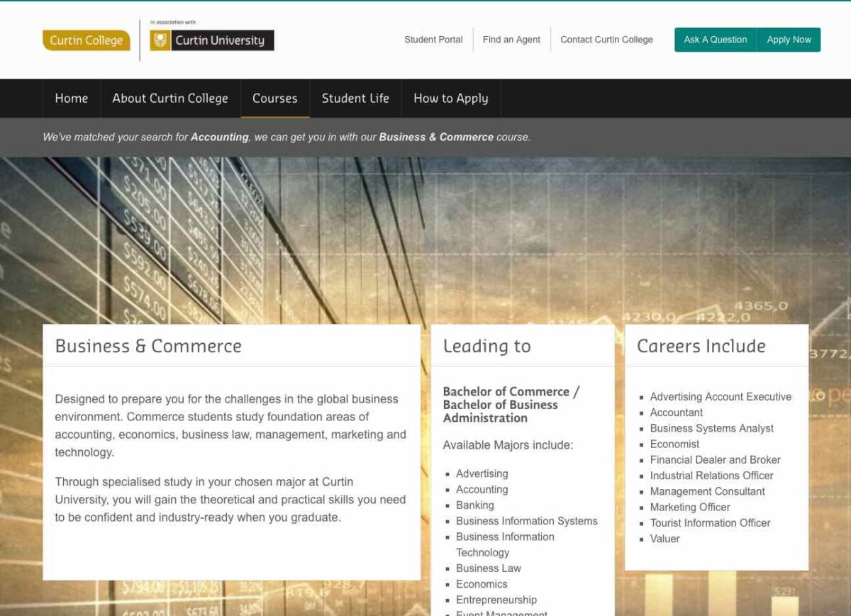Image resolution: width=851 pixels, height=616 pixels.
Task: Open the About Curtin College menu
Action: (x=170, y=99)
